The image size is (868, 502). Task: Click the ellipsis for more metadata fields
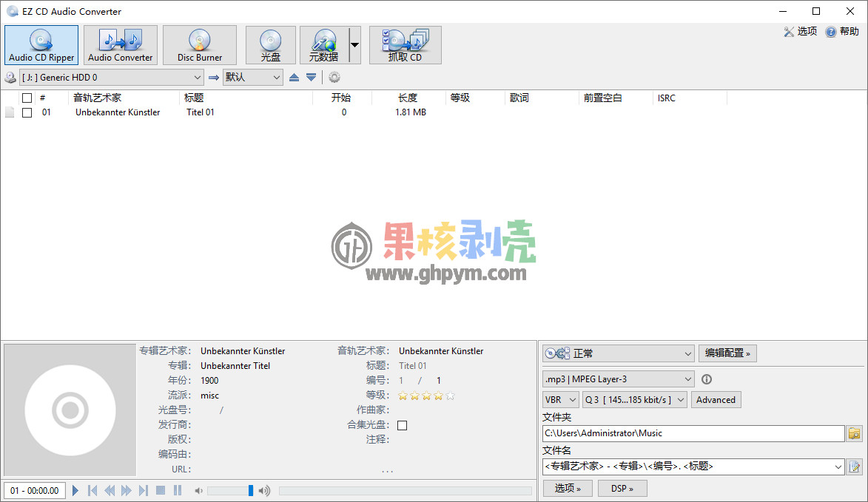[x=388, y=472]
